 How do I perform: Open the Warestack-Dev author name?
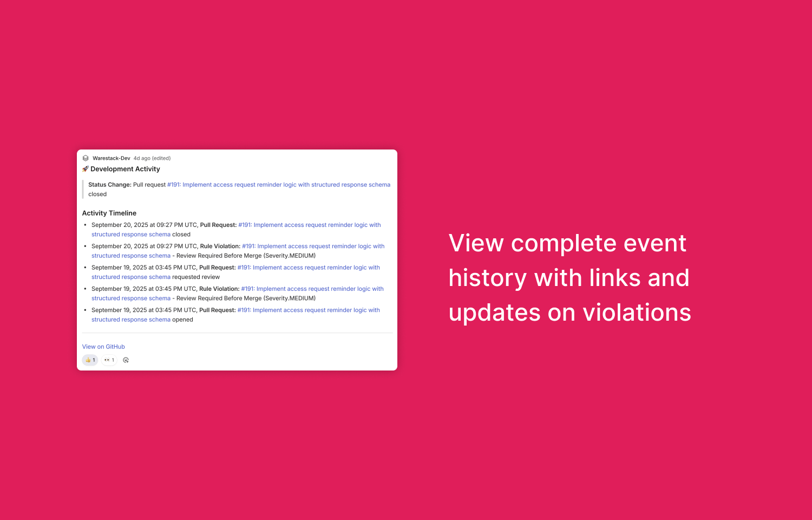[x=111, y=158]
